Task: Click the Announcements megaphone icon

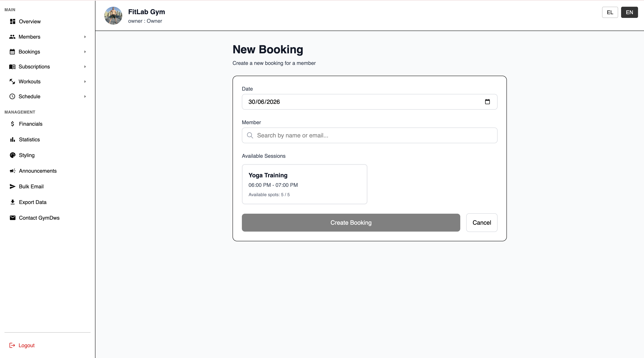Action: point(12,171)
